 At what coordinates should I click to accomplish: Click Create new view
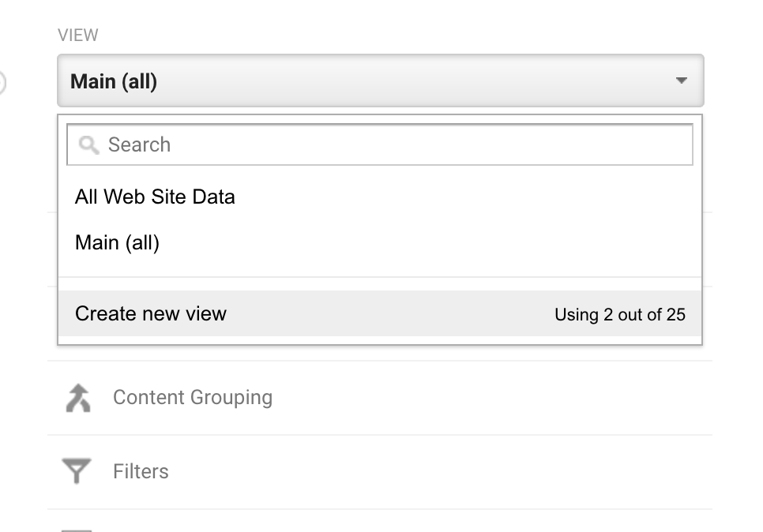click(x=151, y=313)
